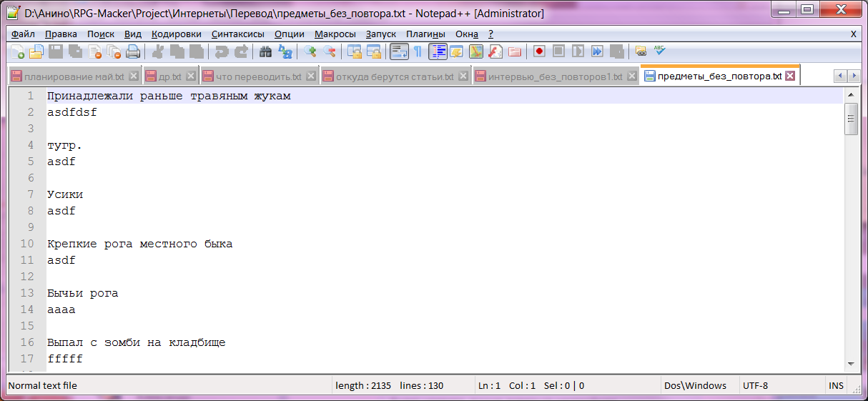Click the vertical scrollbar thumb
The width and height of the screenshot is (868, 401).
(x=851, y=118)
